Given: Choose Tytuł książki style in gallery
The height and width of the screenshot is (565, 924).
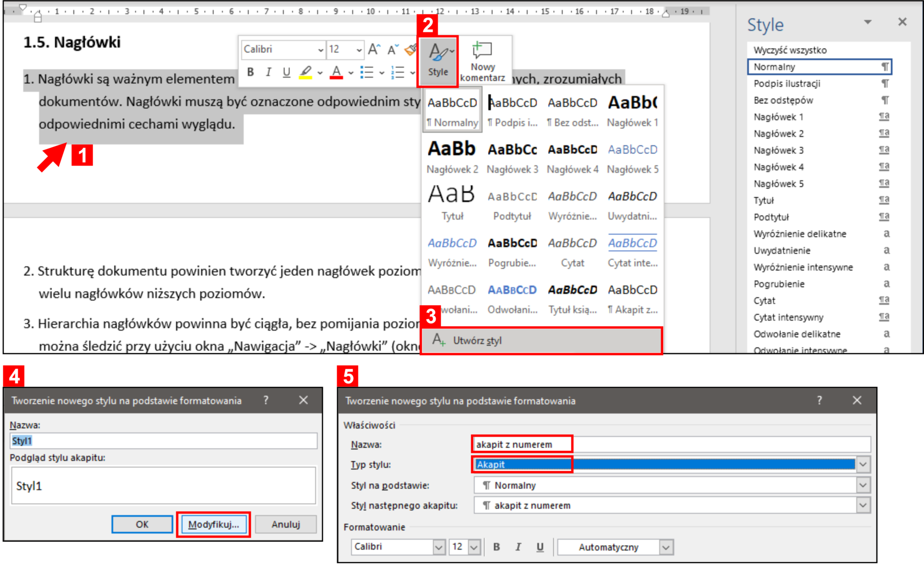Looking at the screenshot, I should click(x=572, y=297).
